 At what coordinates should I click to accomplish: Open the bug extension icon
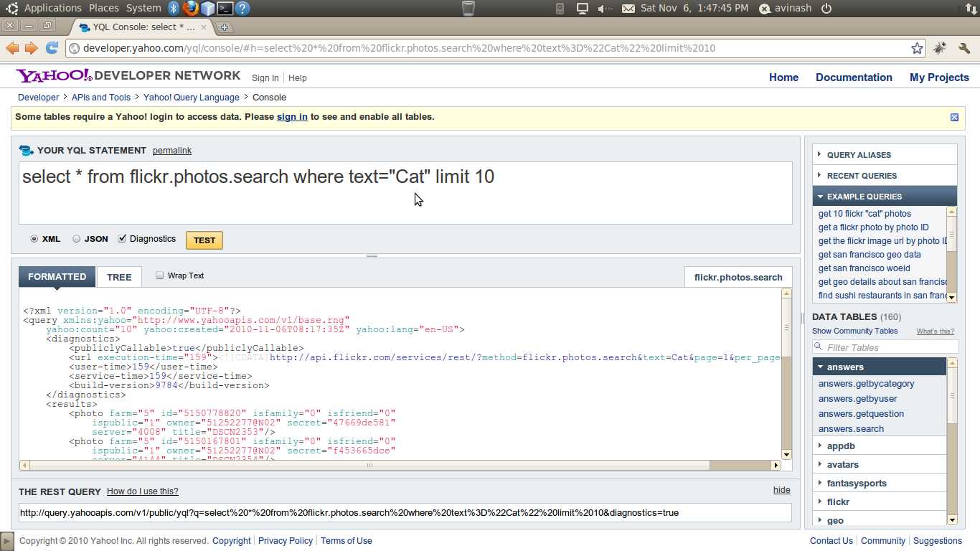[x=940, y=48]
